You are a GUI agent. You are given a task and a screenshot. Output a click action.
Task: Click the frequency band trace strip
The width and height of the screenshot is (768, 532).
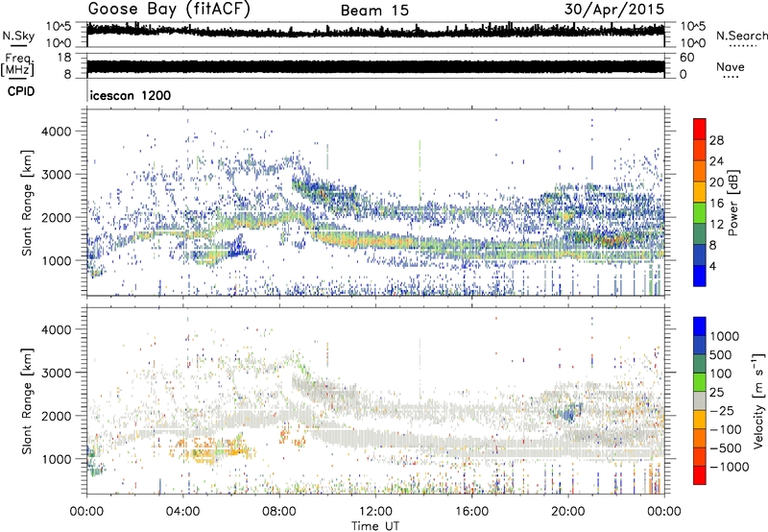click(375, 67)
